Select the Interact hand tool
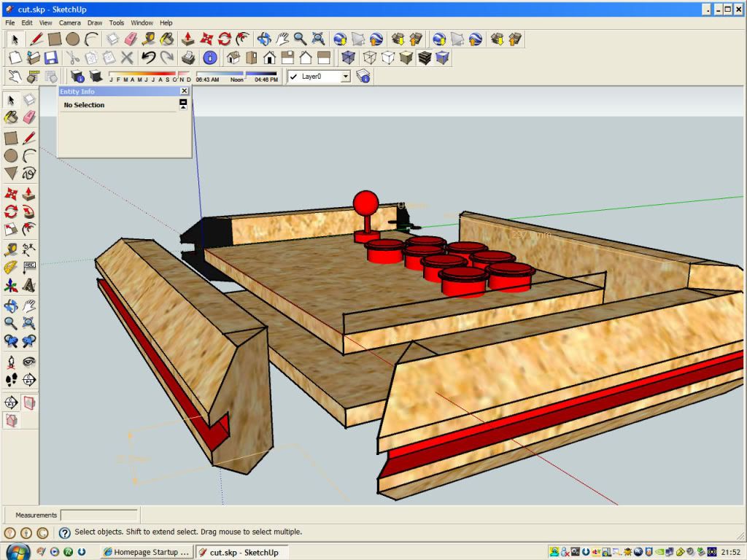This screenshot has height=560, width=747. pos(15,76)
